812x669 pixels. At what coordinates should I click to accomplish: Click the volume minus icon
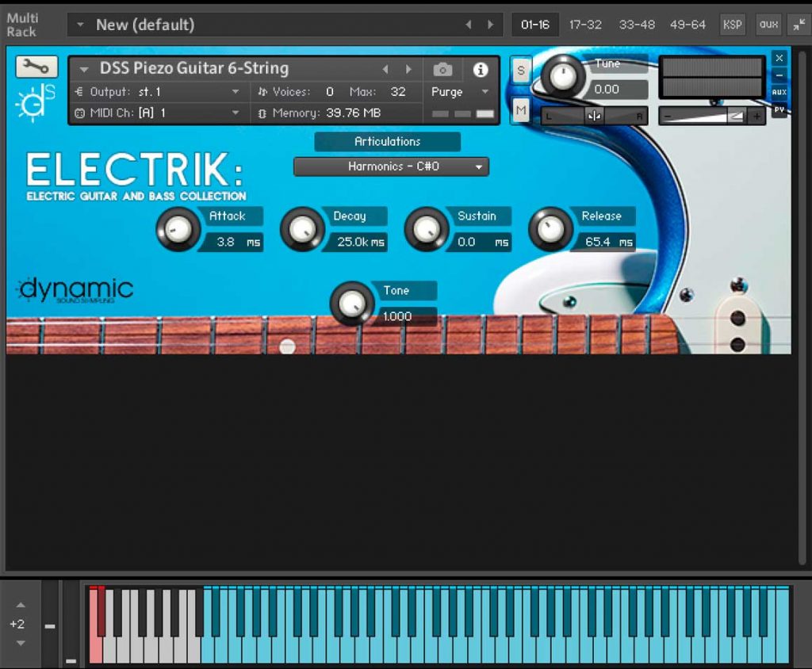pyautogui.click(x=668, y=116)
